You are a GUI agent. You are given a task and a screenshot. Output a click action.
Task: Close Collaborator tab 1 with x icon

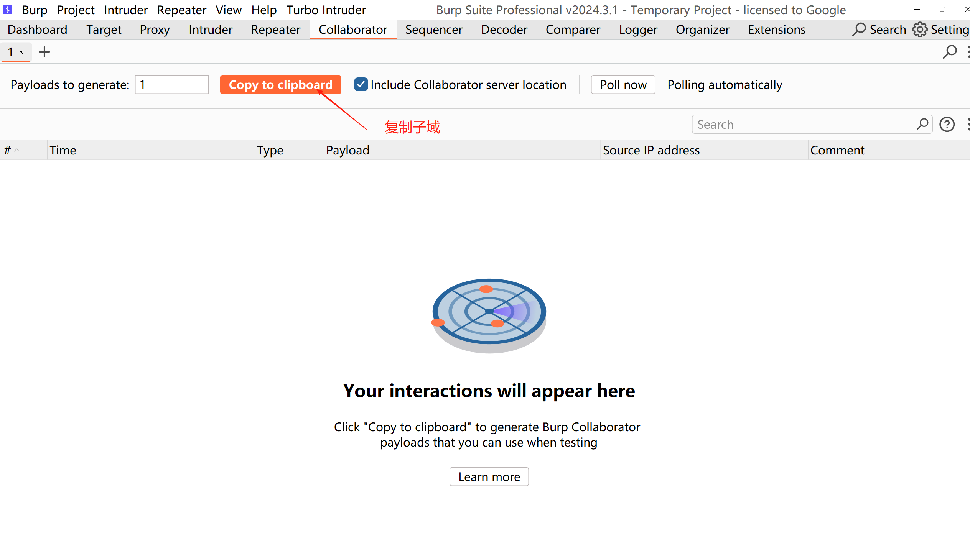[x=21, y=52]
